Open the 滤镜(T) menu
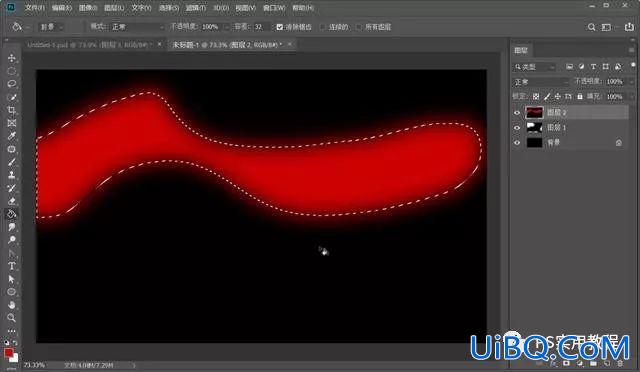The width and height of the screenshot is (640, 372). click(196, 8)
